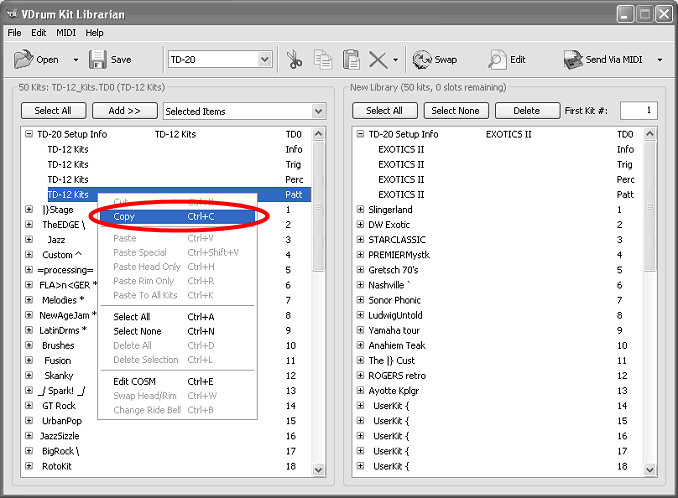Screen dimensions: 678x498
Task: Expand the Slingerland kit tree node
Action: coord(360,210)
